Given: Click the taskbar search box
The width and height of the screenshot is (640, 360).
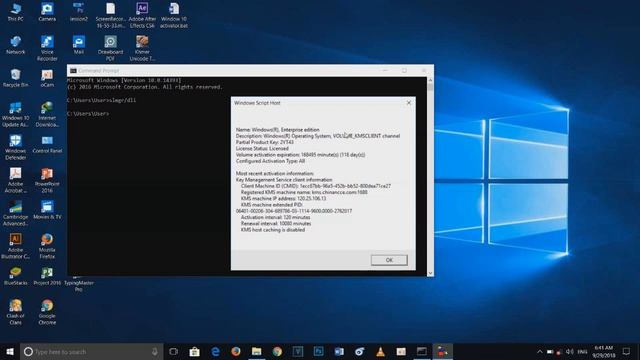Looking at the screenshot, I should coord(91,351).
